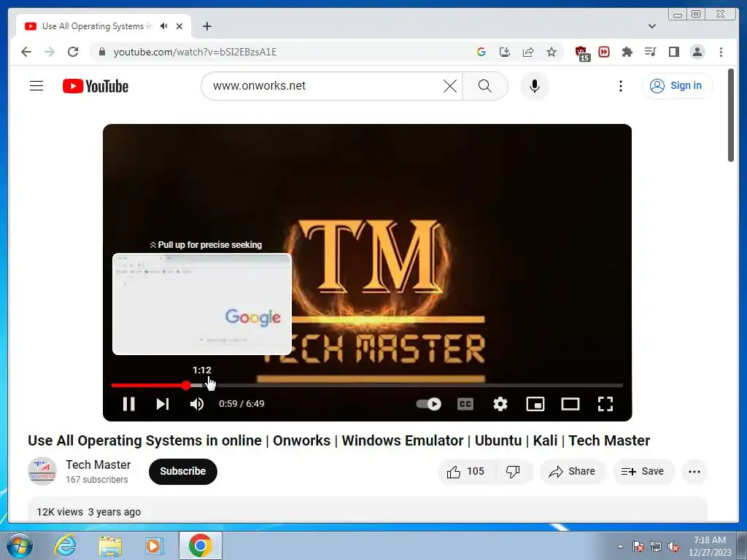The image size is (747, 560).
Task: Open Windows Media Player from taskbar
Action: point(154,545)
